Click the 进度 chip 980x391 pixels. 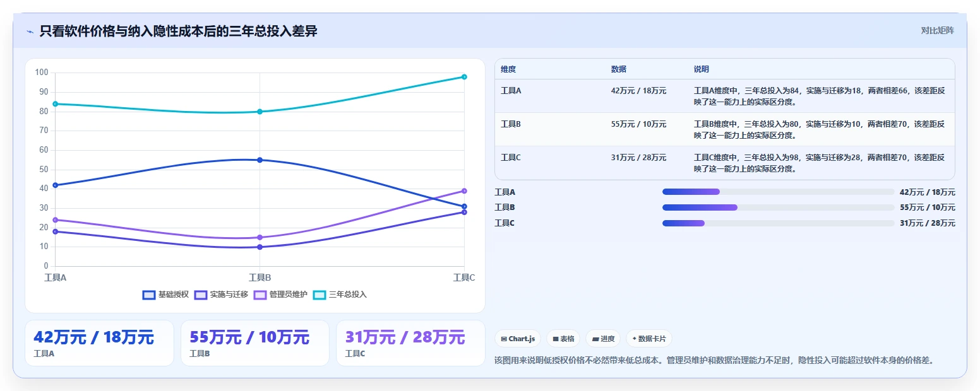[x=603, y=339]
